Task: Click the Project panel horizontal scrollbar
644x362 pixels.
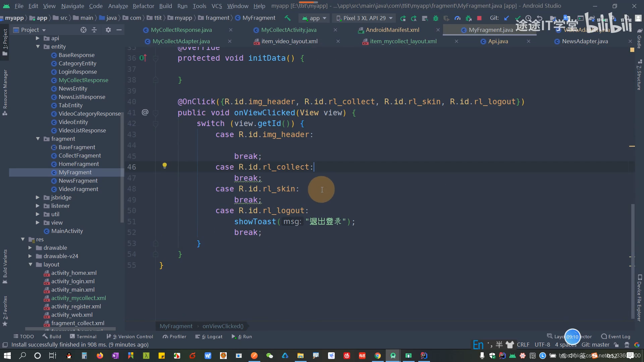Action: click(x=70, y=329)
